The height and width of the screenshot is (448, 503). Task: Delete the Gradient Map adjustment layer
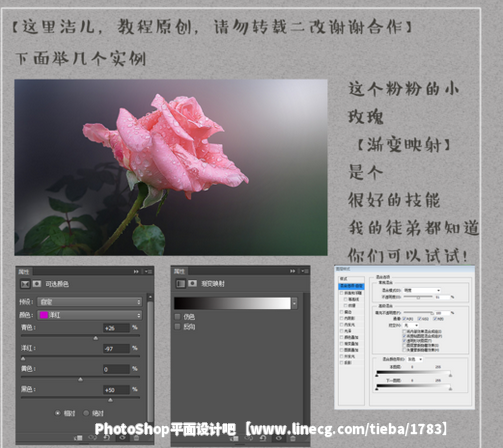click(292, 438)
